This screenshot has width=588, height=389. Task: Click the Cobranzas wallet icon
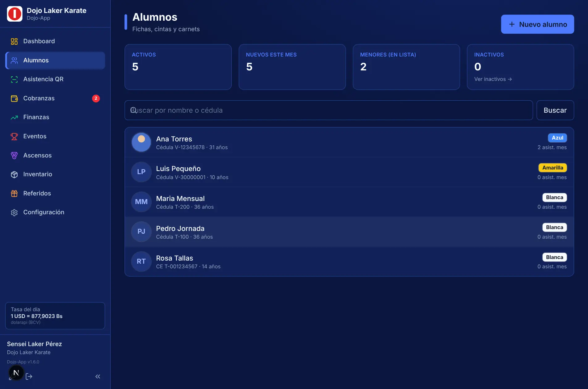click(x=14, y=98)
